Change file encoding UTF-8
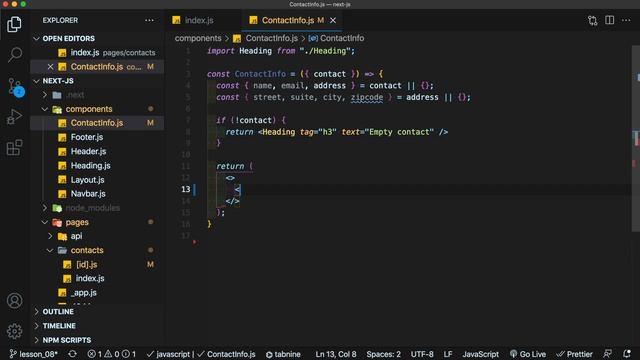 tap(422, 354)
